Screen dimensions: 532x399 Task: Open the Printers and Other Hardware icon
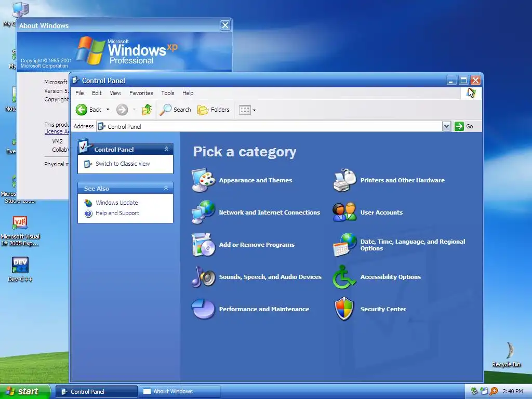(344, 180)
